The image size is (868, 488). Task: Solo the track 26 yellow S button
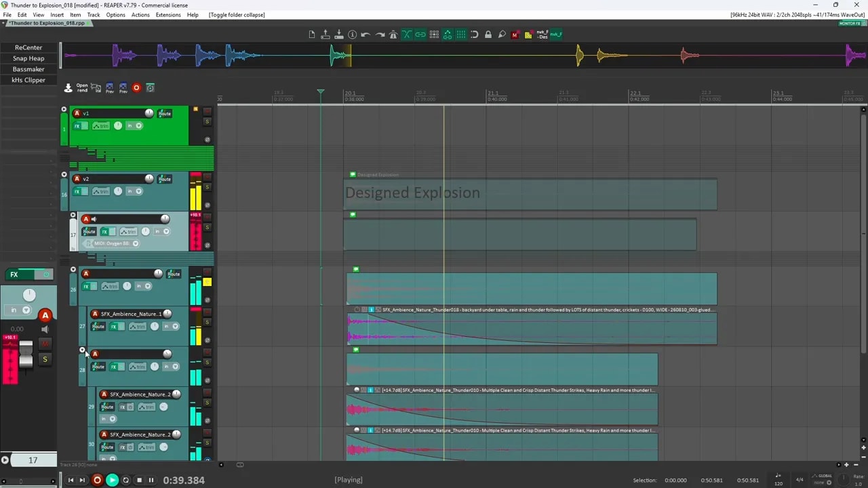(208, 282)
